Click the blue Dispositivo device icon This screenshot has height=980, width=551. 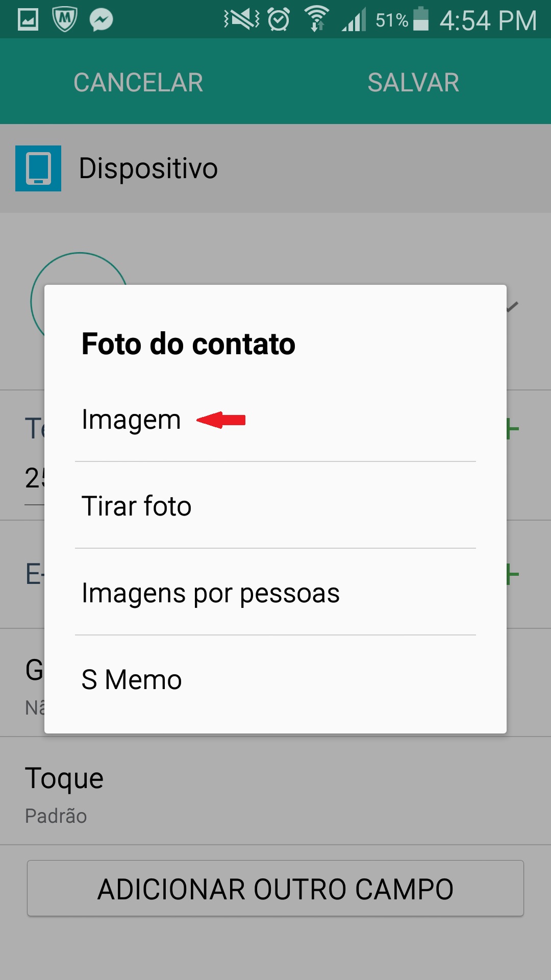click(x=38, y=168)
